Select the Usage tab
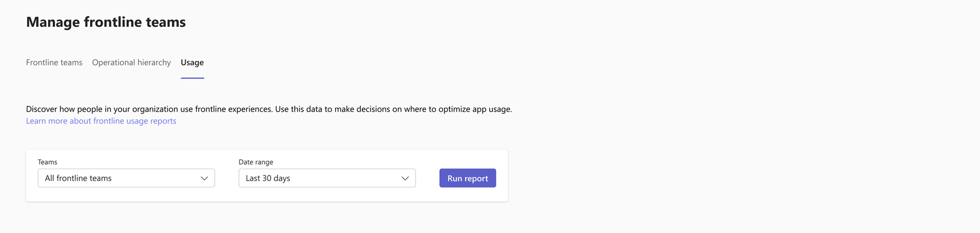Viewport: 980px width, 233px height. [192, 62]
